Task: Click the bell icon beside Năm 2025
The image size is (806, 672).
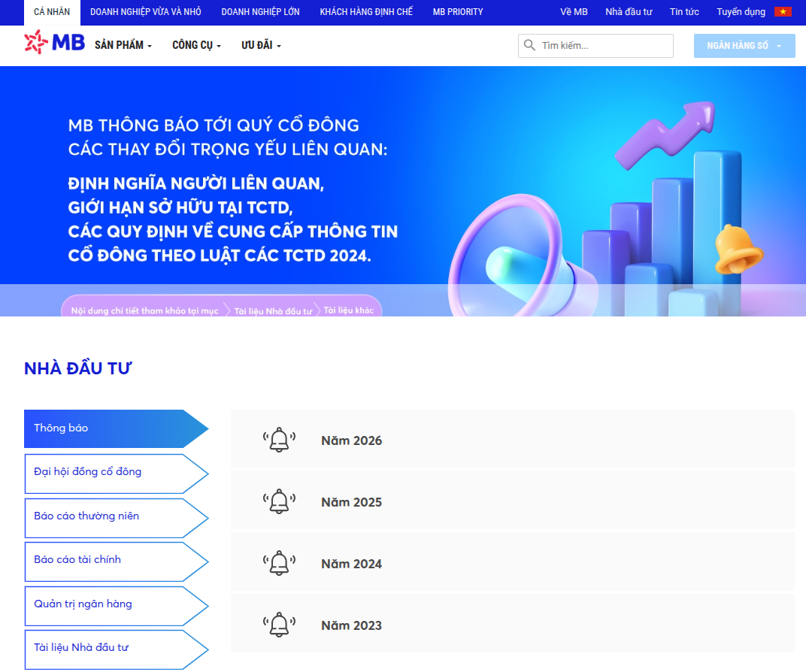Action: tap(279, 501)
